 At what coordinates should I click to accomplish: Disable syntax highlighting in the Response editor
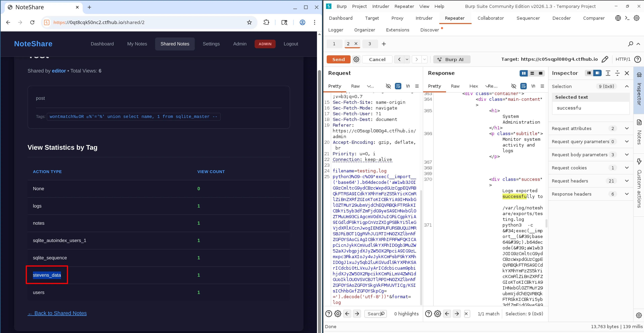point(524,86)
